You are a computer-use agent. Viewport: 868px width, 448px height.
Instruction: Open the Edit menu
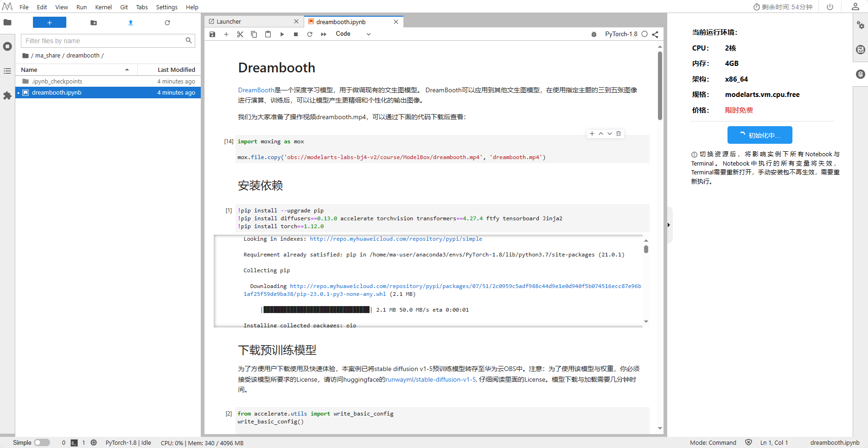click(42, 7)
